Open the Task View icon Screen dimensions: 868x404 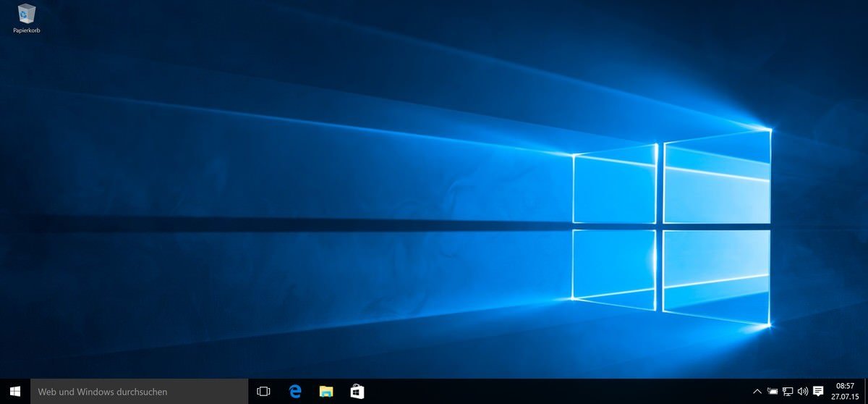[x=263, y=392]
